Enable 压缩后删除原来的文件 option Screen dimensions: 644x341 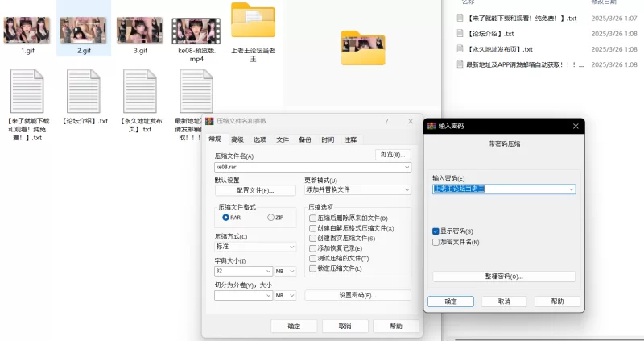313,218
